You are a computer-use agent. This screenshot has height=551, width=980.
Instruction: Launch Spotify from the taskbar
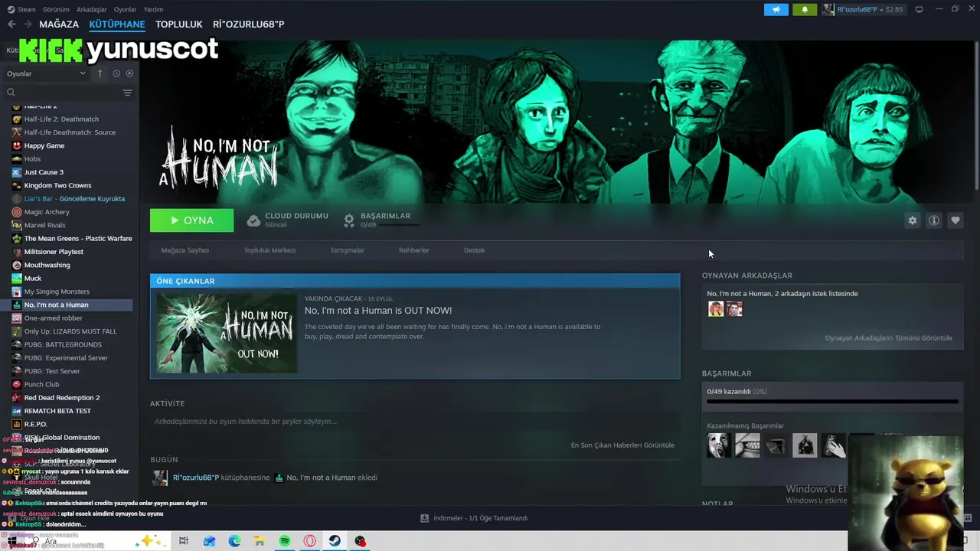click(284, 541)
